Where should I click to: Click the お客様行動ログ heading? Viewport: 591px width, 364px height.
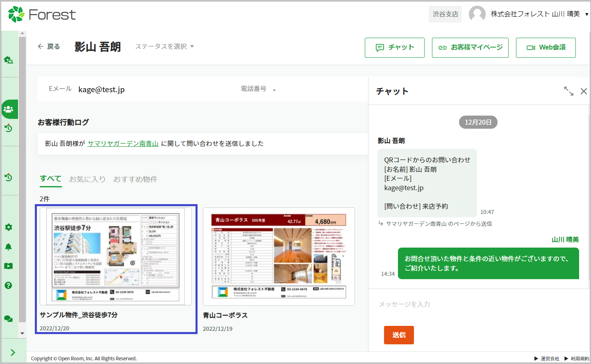[63, 122]
